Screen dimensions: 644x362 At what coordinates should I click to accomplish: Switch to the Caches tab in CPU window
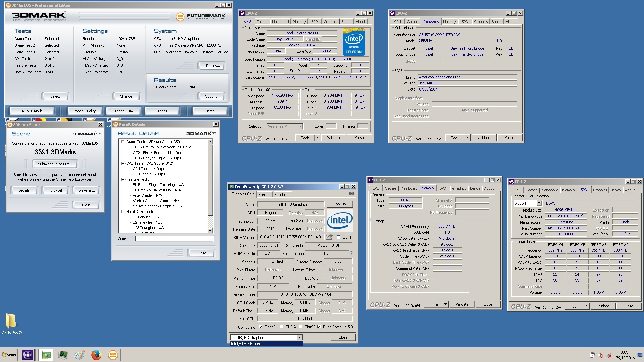262,22
